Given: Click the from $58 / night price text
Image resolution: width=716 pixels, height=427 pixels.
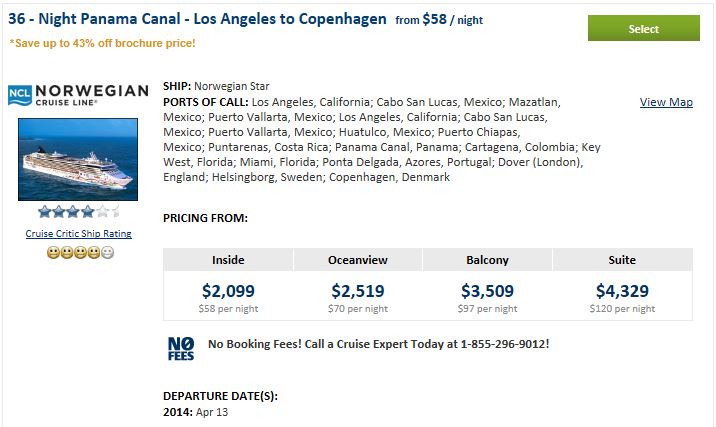Looking at the screenshot, I should [439, 20].
